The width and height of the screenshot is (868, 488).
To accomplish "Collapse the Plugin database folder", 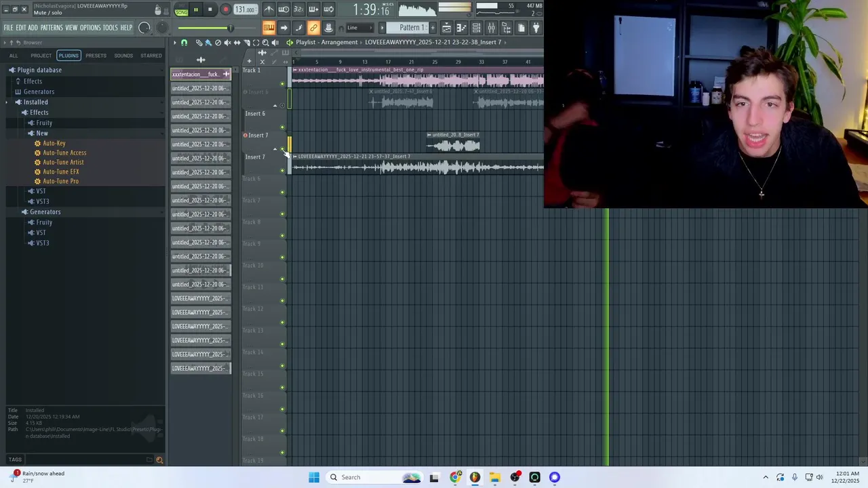I will click(x=39, y=70).
